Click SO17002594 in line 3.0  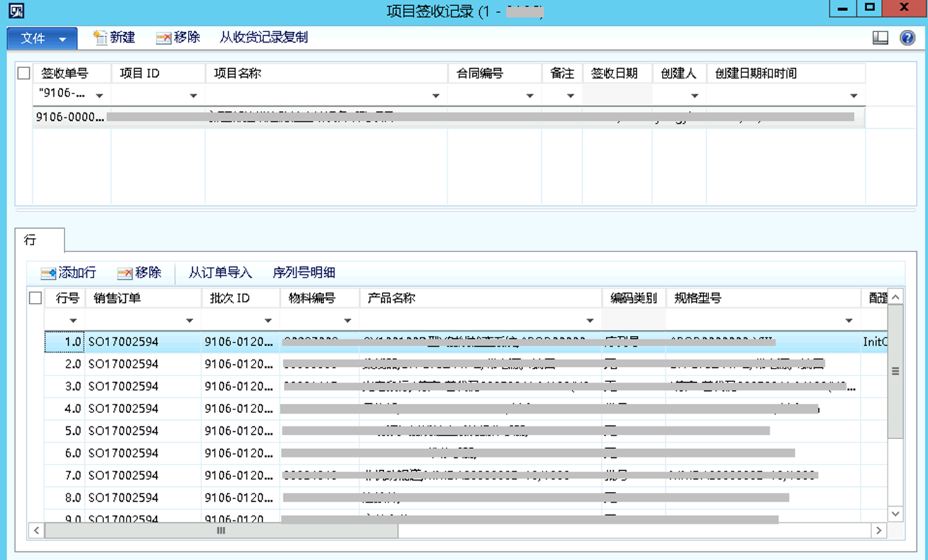point(123,387)
